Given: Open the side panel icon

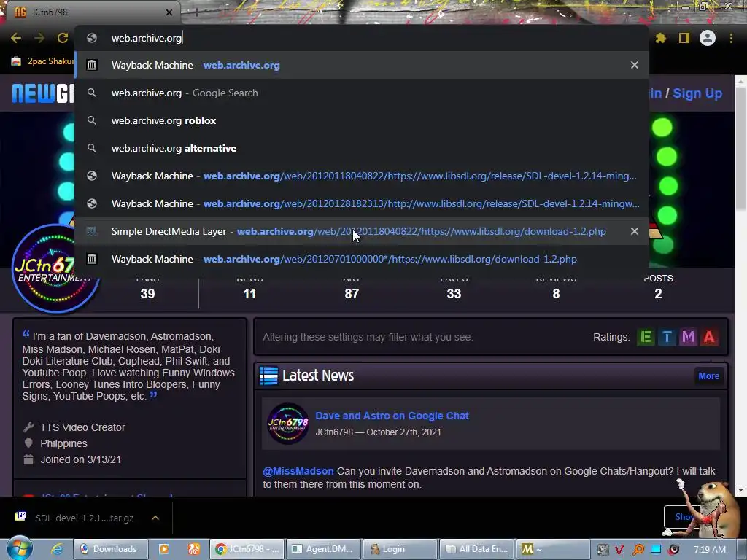Looking at the screenshot, I should point(684,38).
